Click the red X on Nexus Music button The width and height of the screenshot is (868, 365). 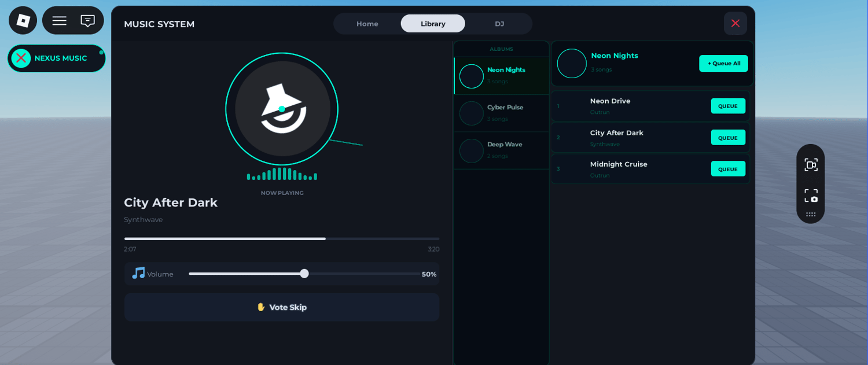21,58
